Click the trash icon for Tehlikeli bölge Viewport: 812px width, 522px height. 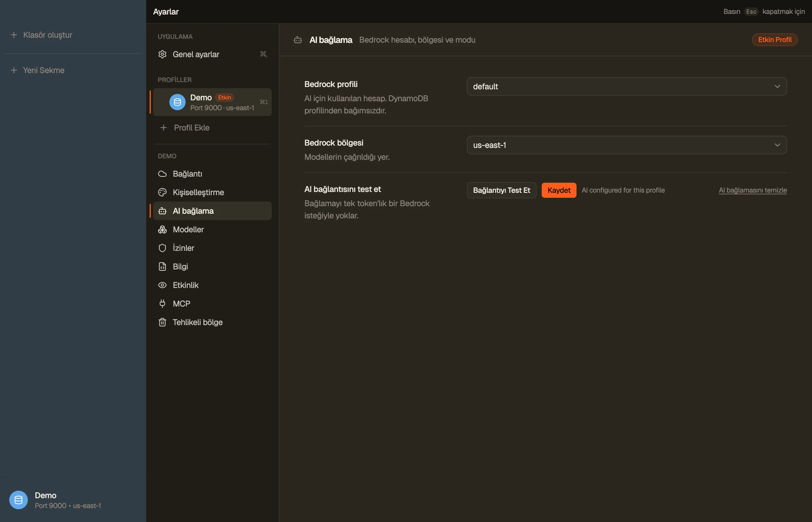tap(162, 322)
